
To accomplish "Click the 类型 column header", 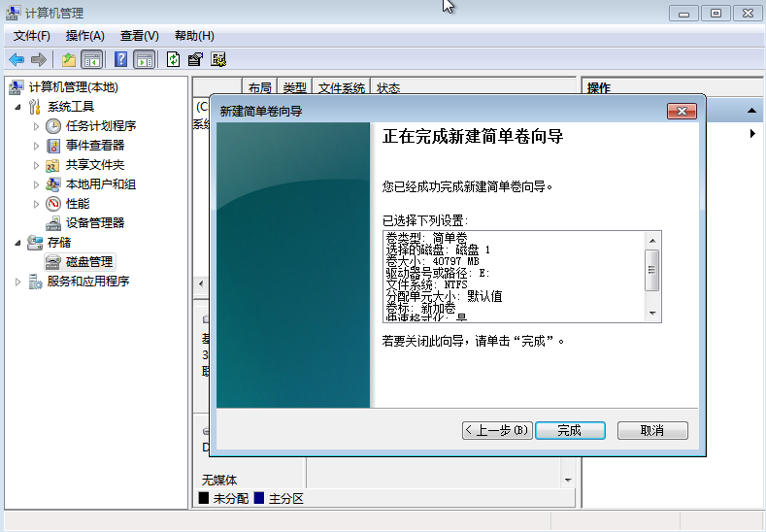I will (x=295, y=87).
